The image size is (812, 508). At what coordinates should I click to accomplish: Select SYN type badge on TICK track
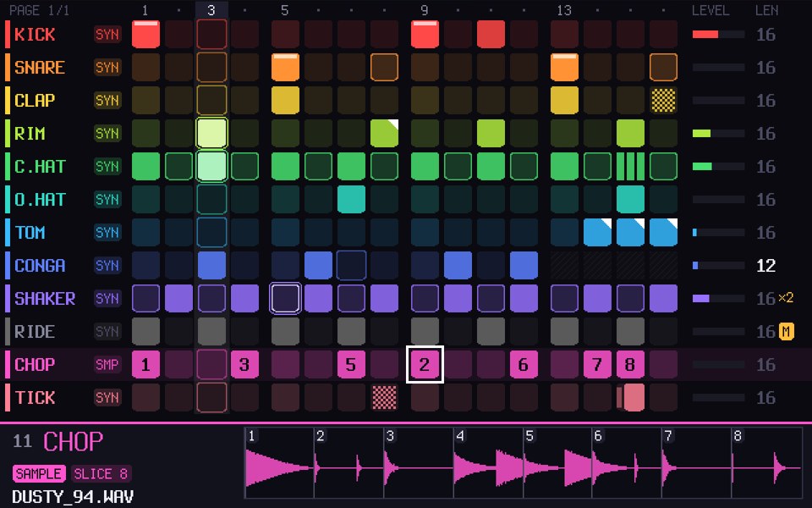(x=107, y=398)
